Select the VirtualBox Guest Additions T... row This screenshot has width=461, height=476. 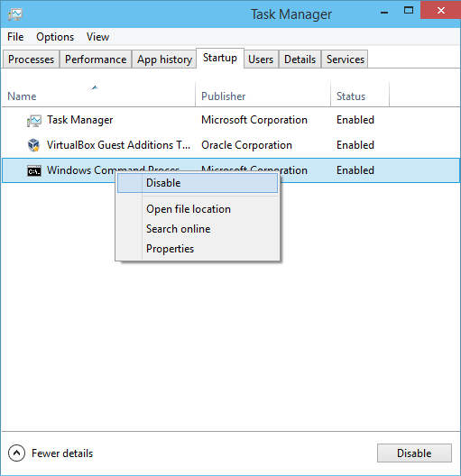tap(231, 145)
